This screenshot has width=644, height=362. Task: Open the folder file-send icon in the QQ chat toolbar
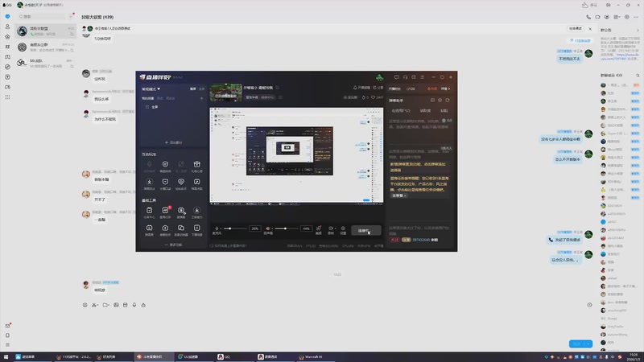[x=105, y=305]
